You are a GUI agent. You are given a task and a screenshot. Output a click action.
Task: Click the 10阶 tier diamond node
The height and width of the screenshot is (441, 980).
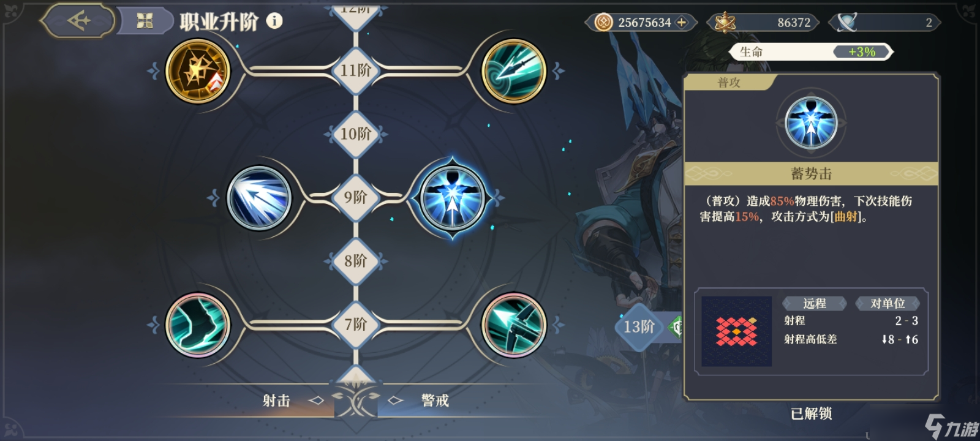[355, 134]
